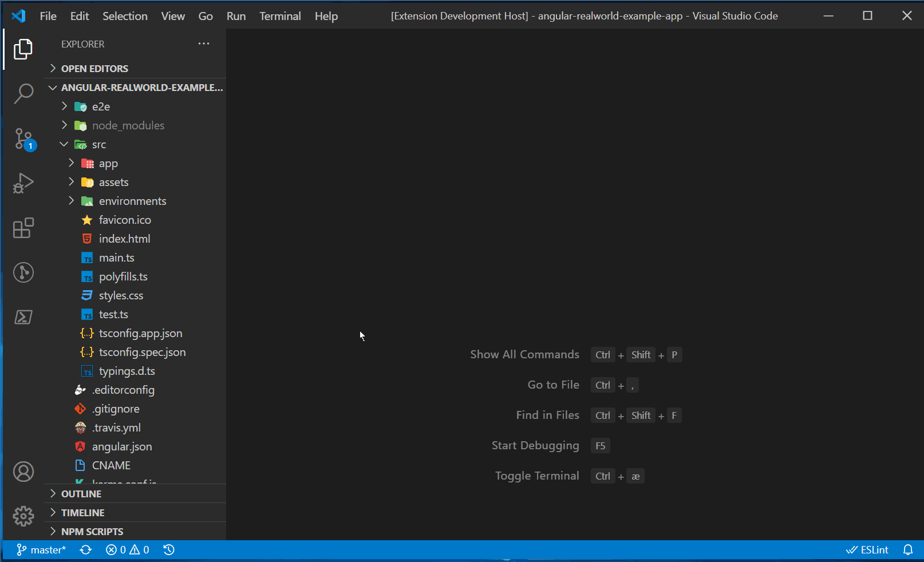
Task: Click the history icon in status bar
Action: click(169, 550)
